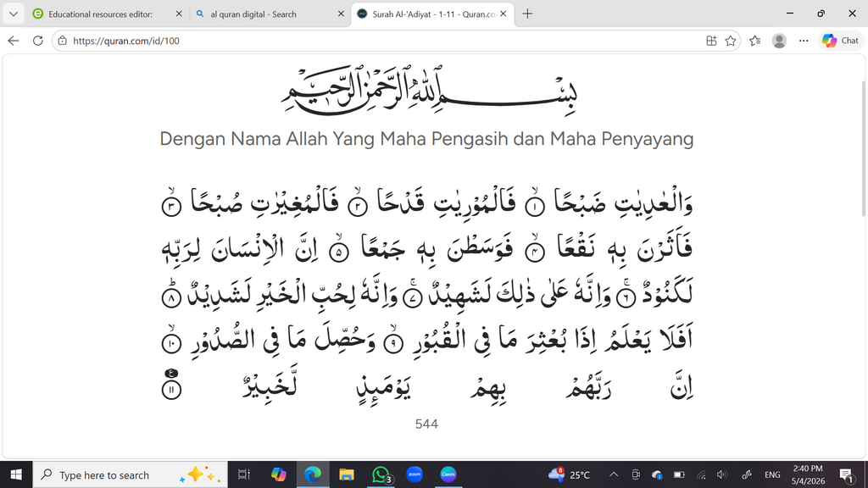Open the favorites list icon
The height and width of the screenshot is (488, 868).
pos(755,41)
